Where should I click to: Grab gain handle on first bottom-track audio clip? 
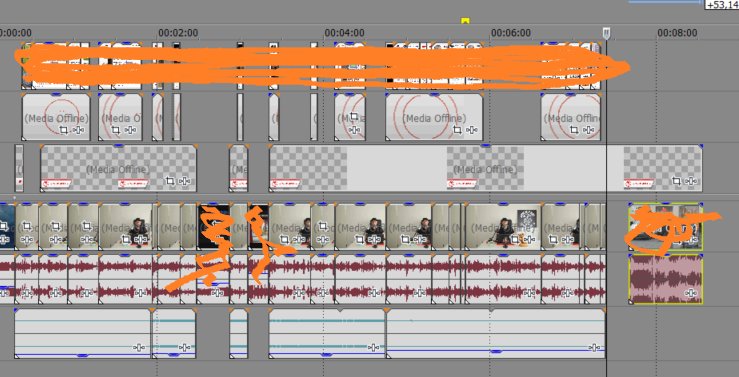tap(82, 355)
